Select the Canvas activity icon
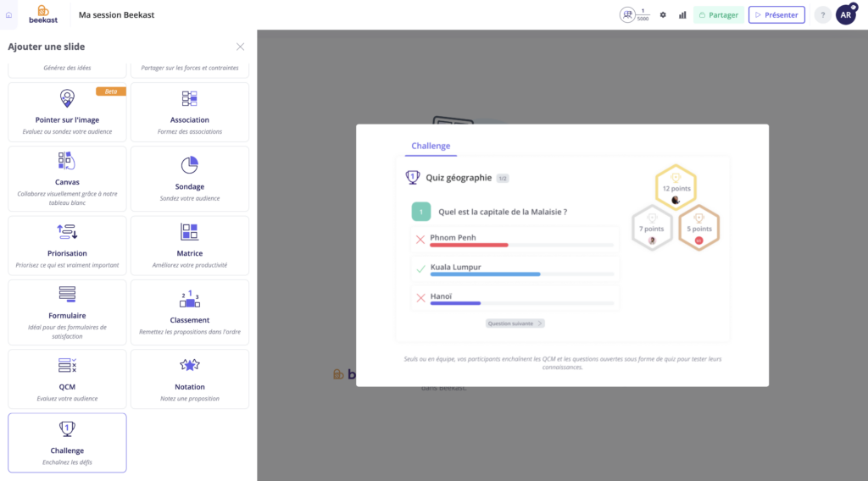Image resolution: width=868 pixels, height=481 pixels. coord(66,161)
